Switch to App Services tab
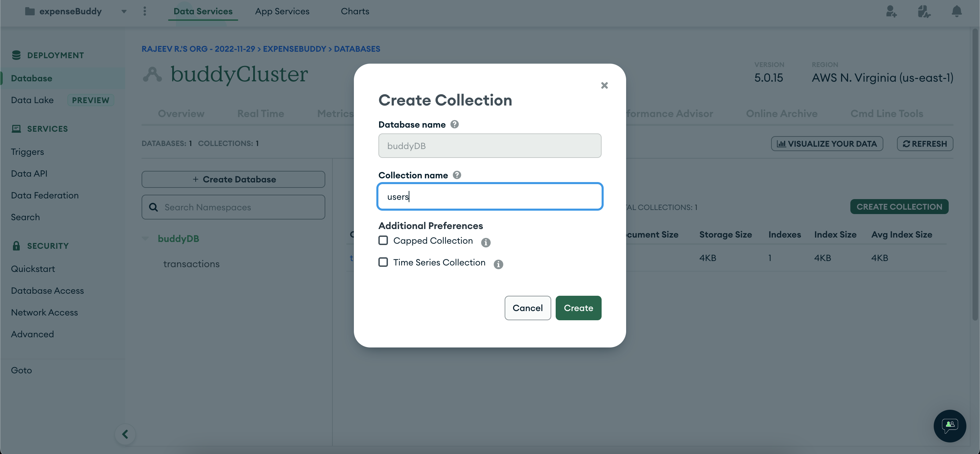The image size is (980, 454). pyautogui.click(x=282, y=12)
